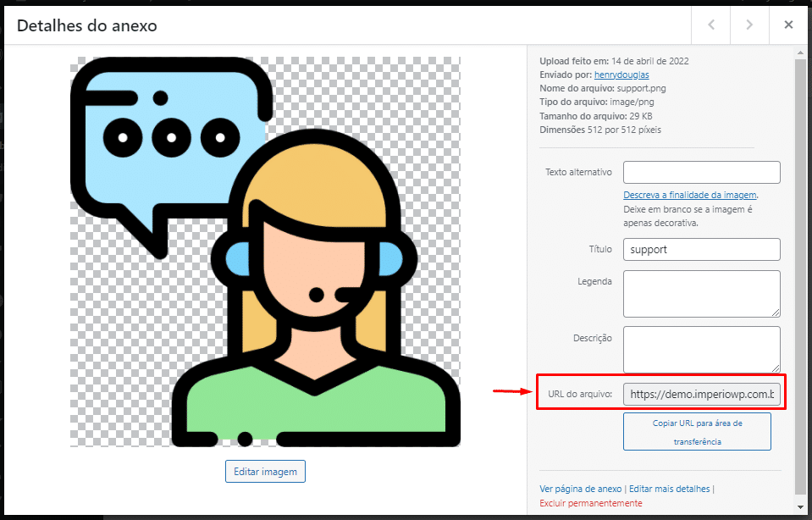Viewport: 812px width, 520px height.
Task: Go to the next attachment arrow
Action: coord(749,25)
